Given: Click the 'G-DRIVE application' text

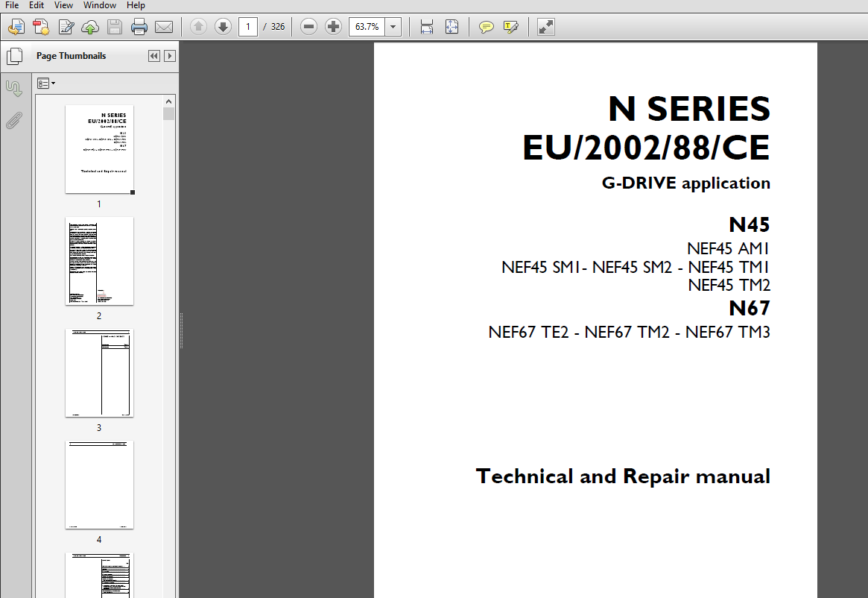Looking at the screenshot, I should coord(686,183).
